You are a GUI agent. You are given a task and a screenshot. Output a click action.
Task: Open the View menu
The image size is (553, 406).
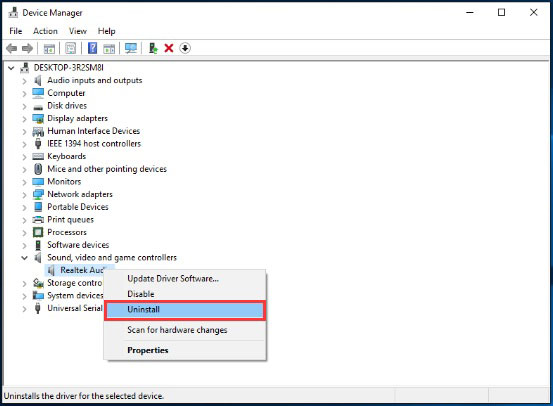[x=78, y=31]
